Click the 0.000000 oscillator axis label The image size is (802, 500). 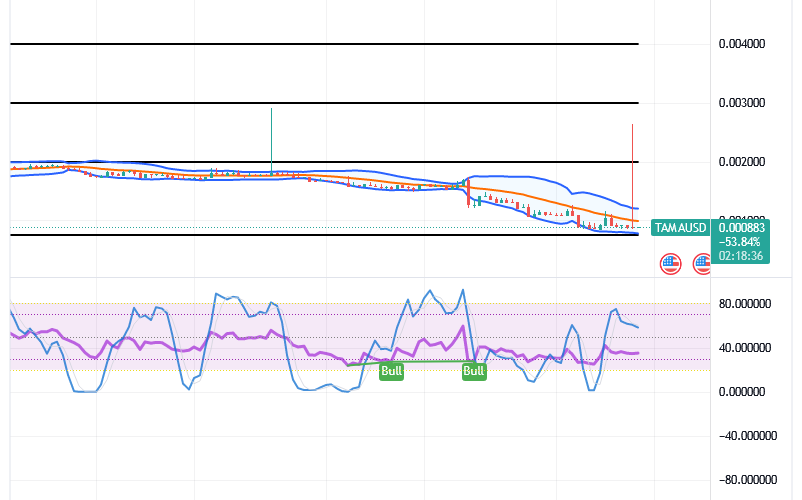pos(742,392)
